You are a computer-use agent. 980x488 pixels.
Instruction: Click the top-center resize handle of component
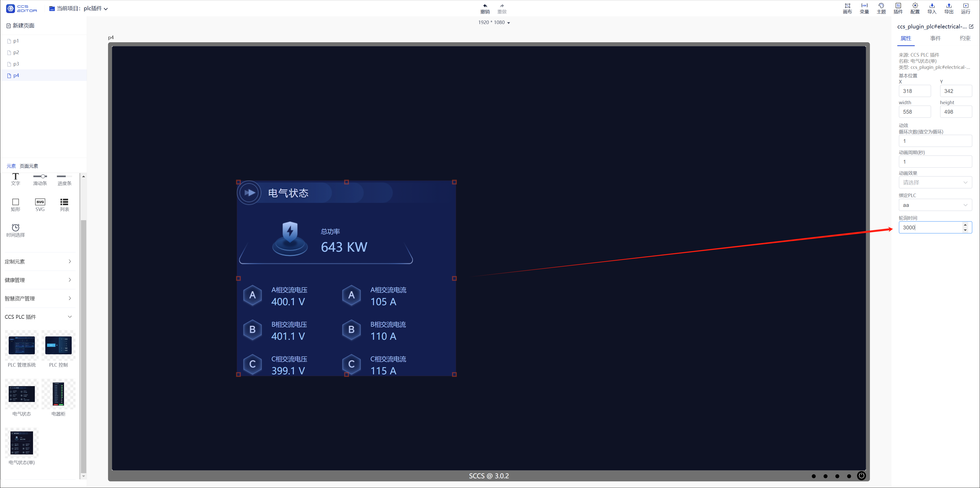[x=346, y=182]
